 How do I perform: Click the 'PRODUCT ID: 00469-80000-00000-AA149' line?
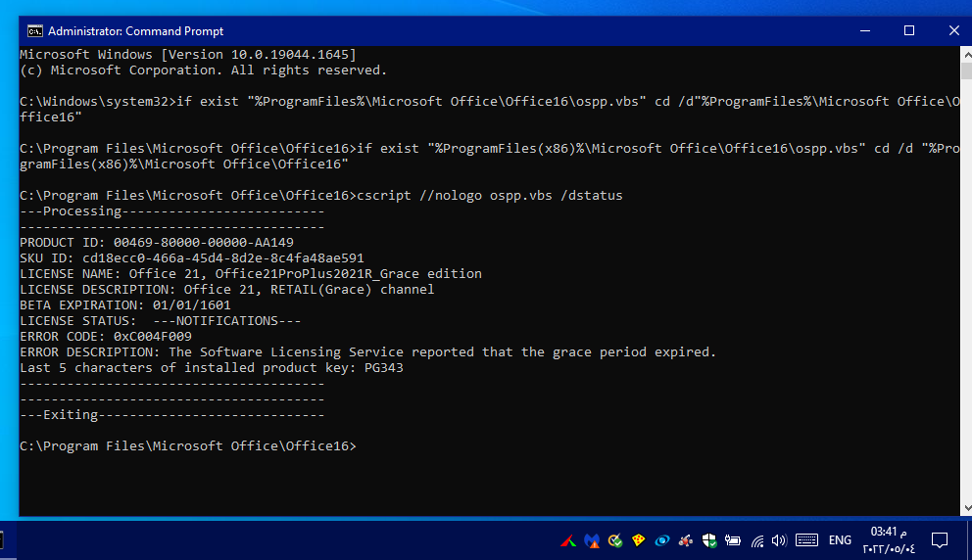click(157, 242)
